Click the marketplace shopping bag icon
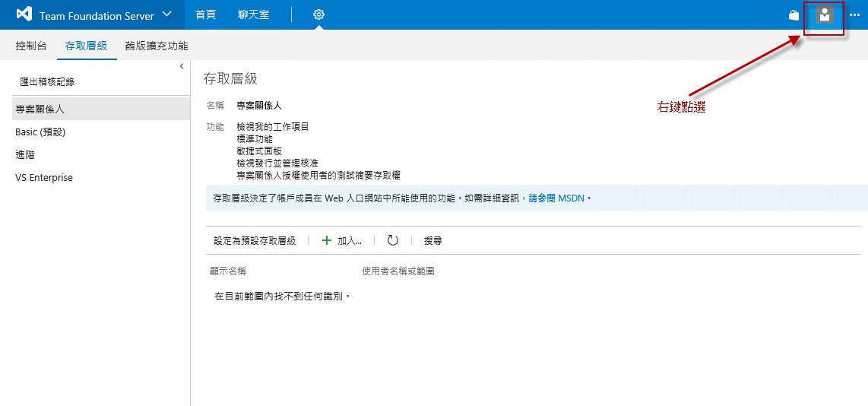This screenshot has height=406, width=868. 794,15
